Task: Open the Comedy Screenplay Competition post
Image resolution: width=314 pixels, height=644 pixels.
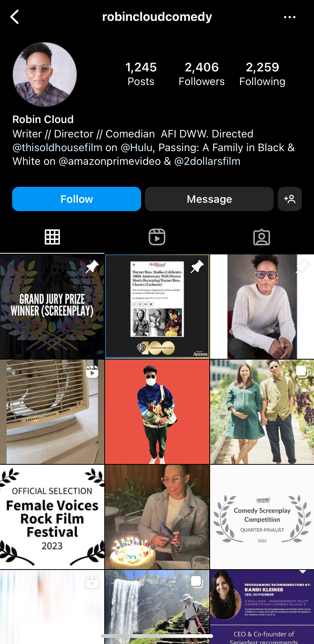Action: click(262, 517)
